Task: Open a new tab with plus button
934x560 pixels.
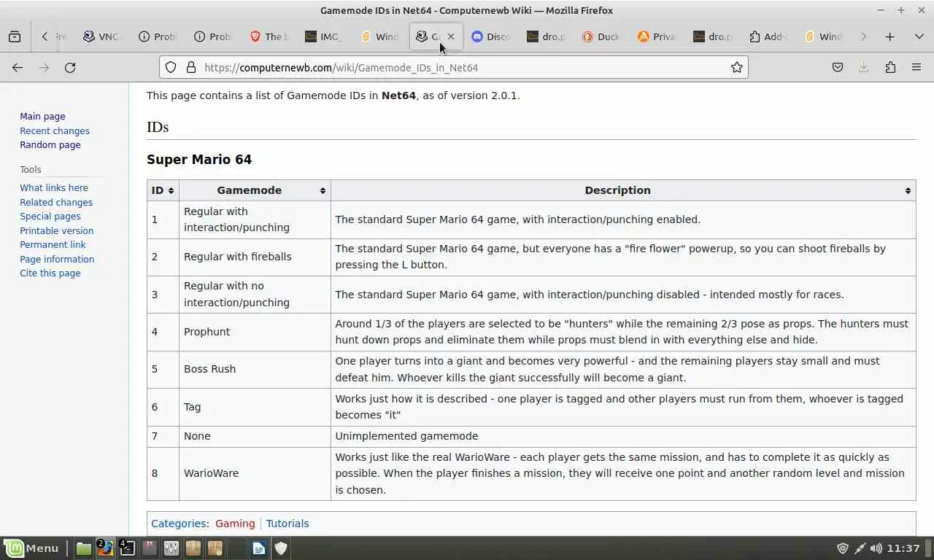Action: 889,36
